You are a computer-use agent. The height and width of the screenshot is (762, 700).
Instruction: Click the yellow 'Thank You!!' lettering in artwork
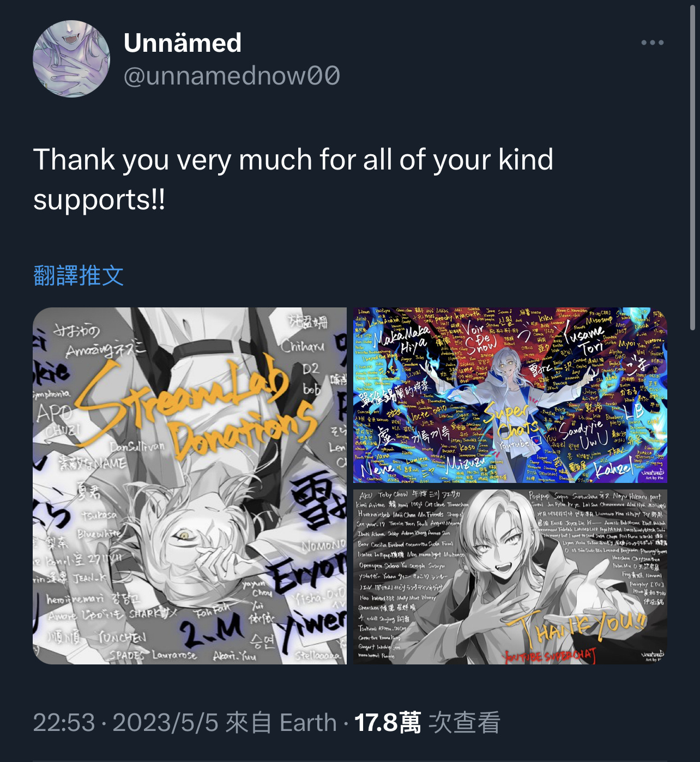[x=577, y=628]
